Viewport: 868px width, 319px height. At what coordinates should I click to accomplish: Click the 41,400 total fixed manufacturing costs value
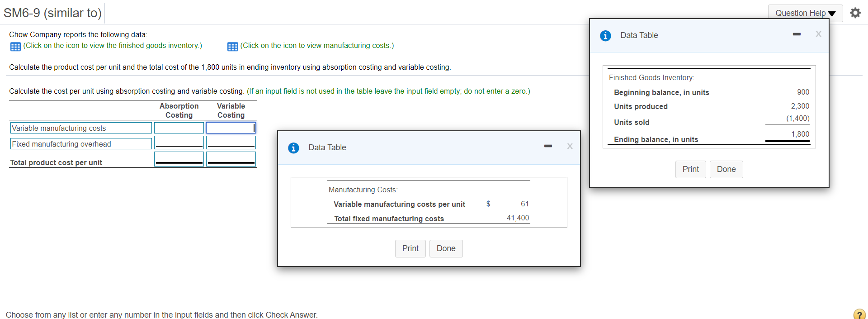[518, 218]
